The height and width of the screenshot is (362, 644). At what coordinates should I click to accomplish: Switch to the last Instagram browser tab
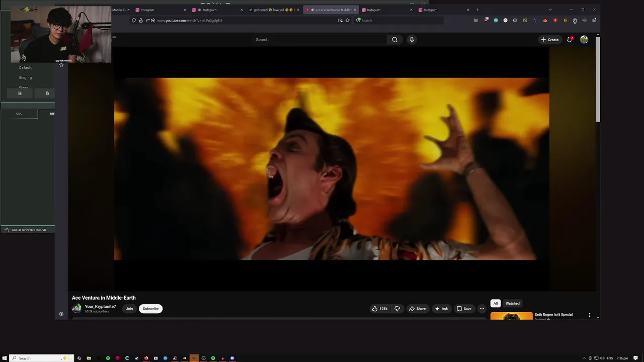444,10
